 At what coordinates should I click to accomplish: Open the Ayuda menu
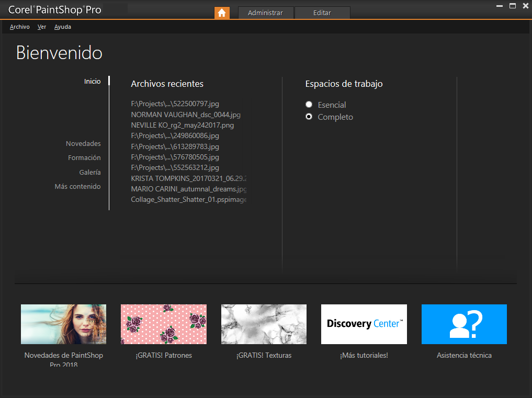click(x=63, y=27)
